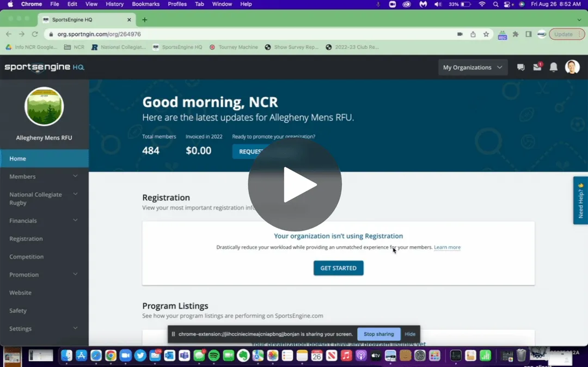Open Website in the sidebar
Viewport: 588px width, 367px height.
click(x=44, y=292)
